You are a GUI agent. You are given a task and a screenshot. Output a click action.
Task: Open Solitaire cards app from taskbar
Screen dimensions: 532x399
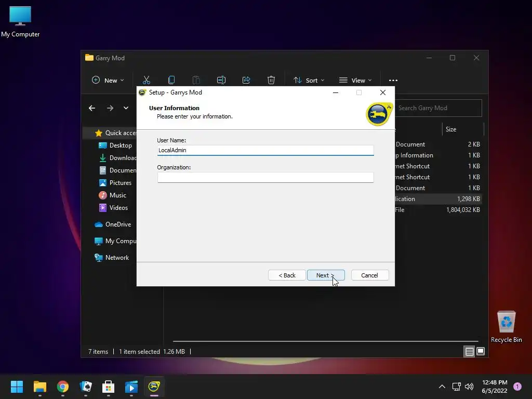pyautogui.click(x=86, y=387)
